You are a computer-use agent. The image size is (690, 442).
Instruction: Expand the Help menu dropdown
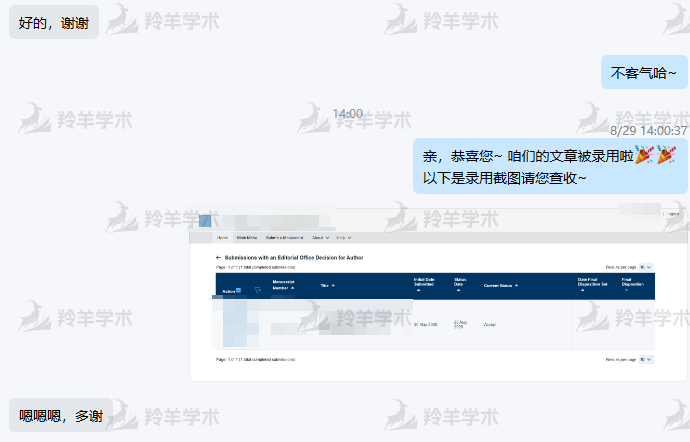click(342, 238)
